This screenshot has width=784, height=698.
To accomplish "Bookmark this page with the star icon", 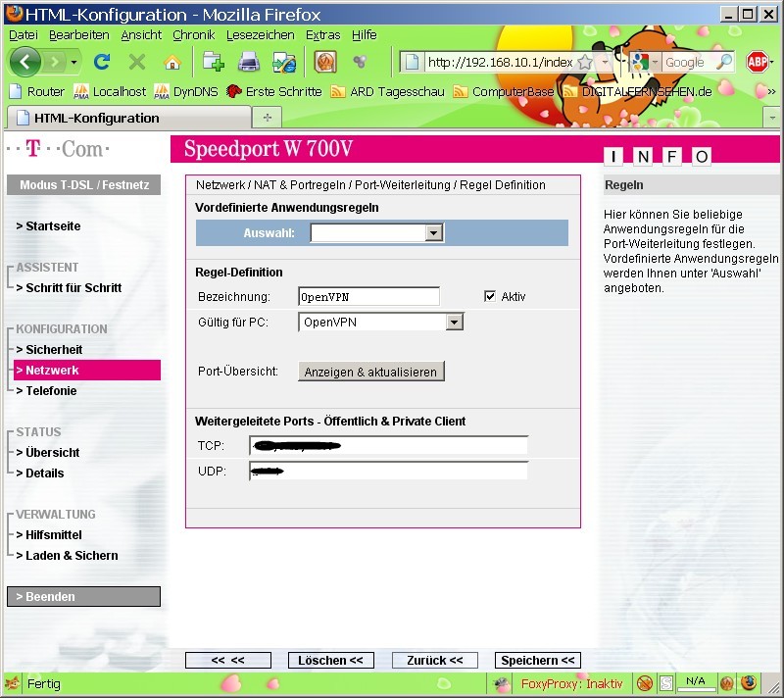I will pyautogui.click(x=584, y=63).
